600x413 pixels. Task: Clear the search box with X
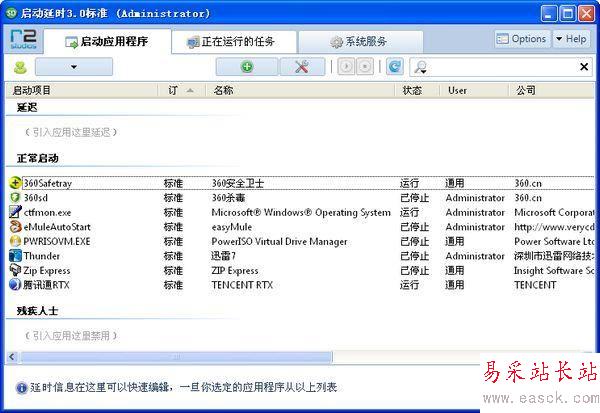click(x=584, y=67)
